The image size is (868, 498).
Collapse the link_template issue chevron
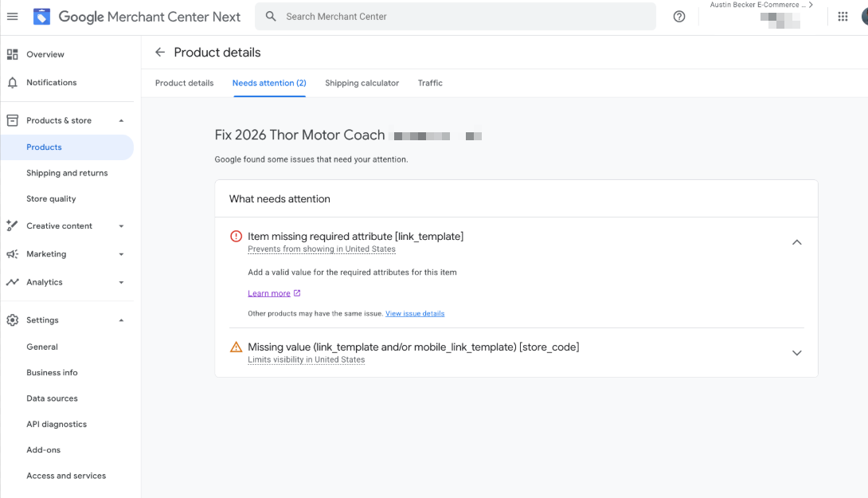pos(796,242)
